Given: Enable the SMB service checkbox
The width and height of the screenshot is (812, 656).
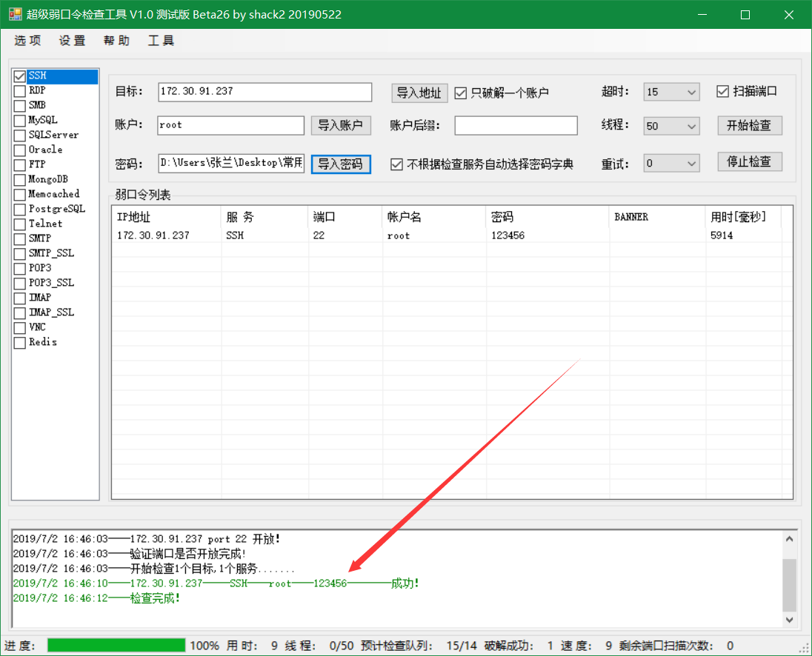Looking at the screenshot, I should [20, 106].
